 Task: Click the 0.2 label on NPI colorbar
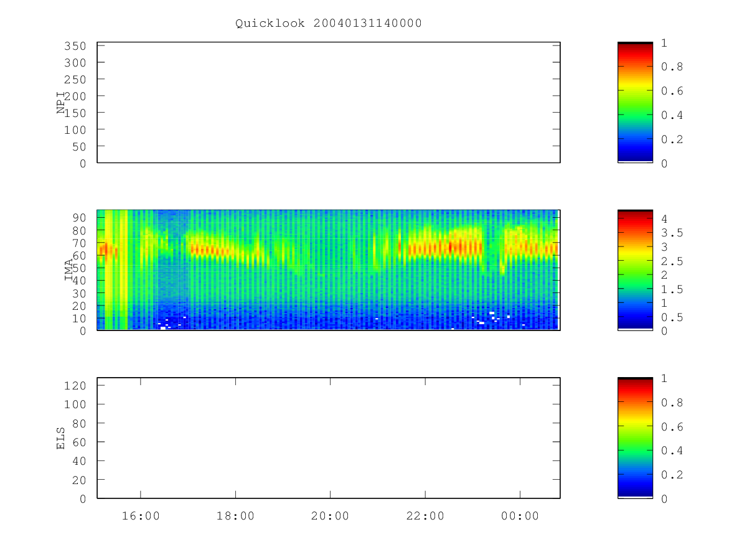click(672, 139)
